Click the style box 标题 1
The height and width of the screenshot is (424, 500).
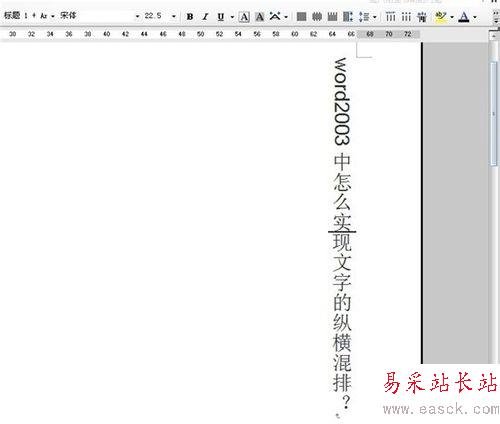[x=25, y=16]
